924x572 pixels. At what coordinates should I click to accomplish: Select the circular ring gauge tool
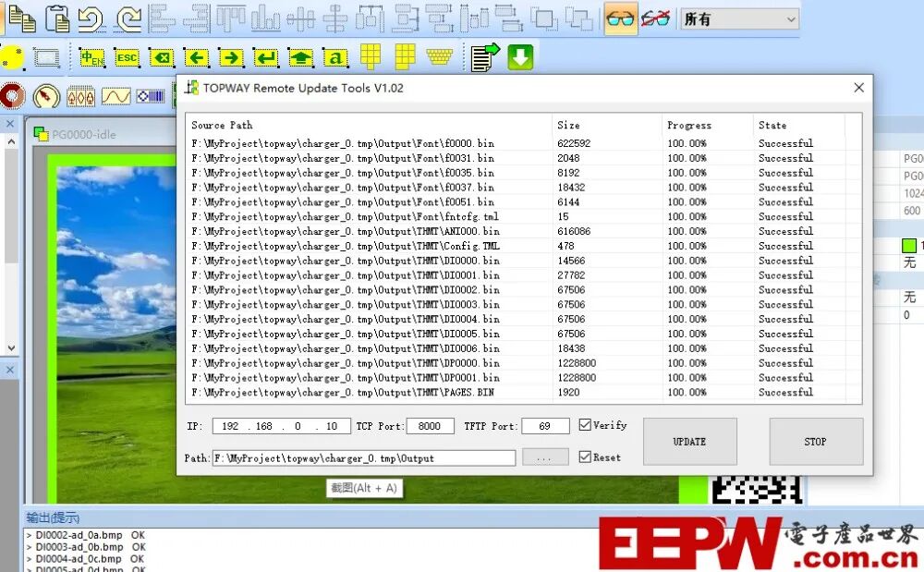12,95
